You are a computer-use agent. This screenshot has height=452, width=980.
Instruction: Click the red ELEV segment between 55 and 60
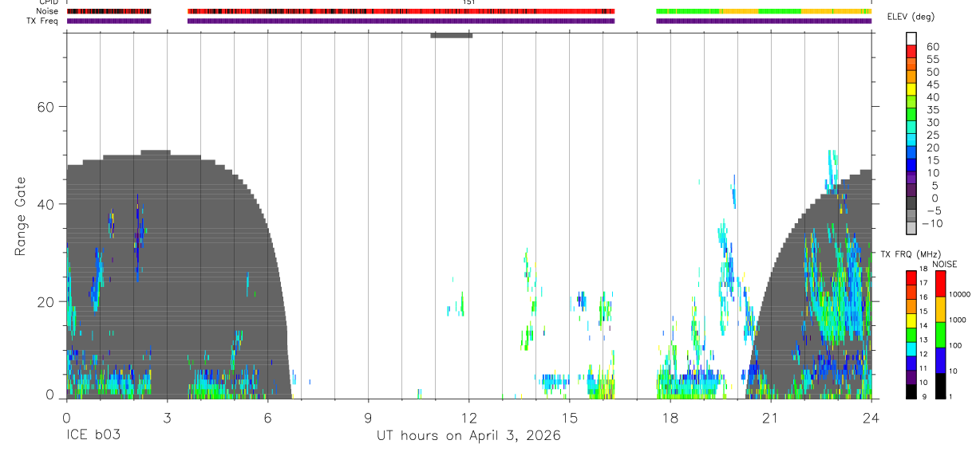pos(911,52)
